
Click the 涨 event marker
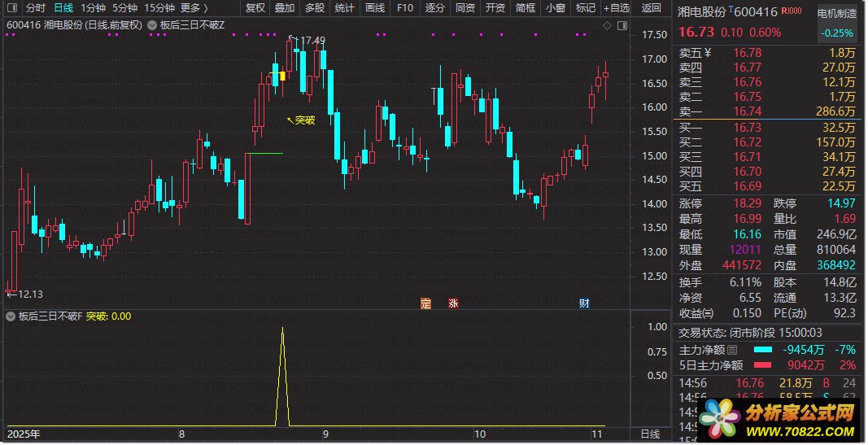click(453, 303)
